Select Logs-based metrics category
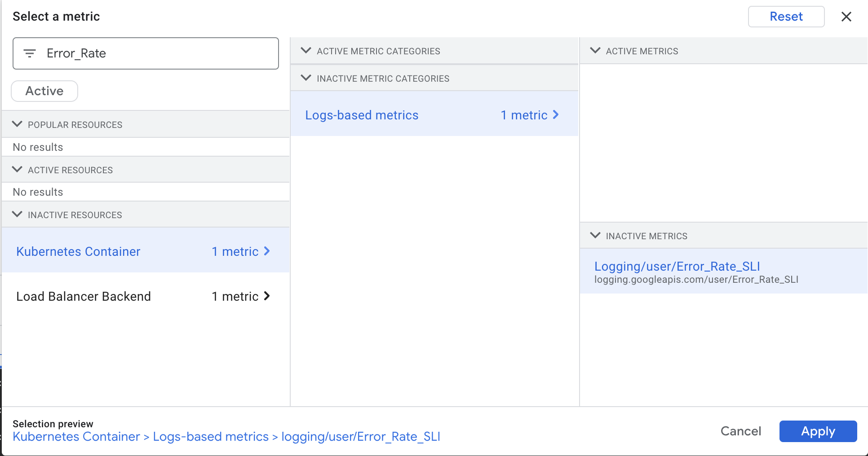Viewport: 868px width, 456px height. 362,115
